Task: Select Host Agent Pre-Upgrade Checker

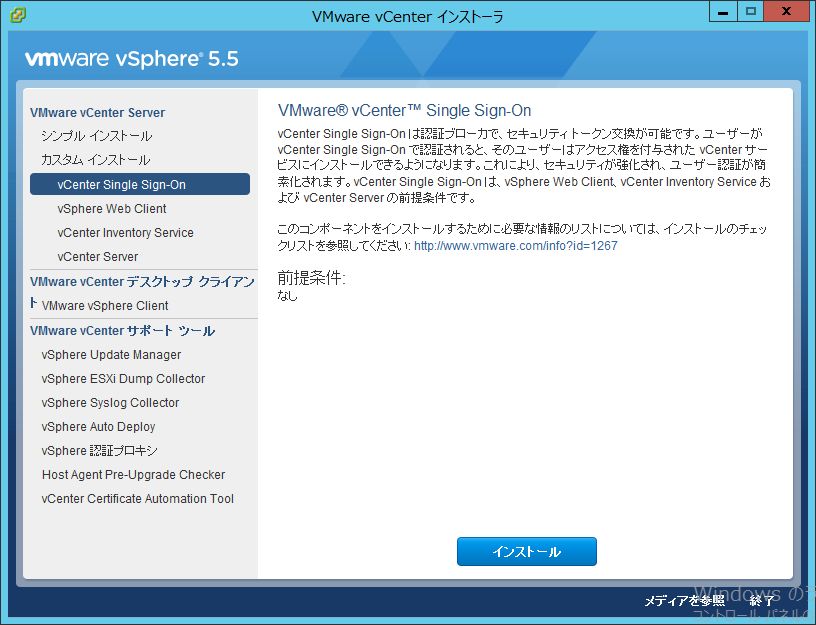Action: (133, 475)
